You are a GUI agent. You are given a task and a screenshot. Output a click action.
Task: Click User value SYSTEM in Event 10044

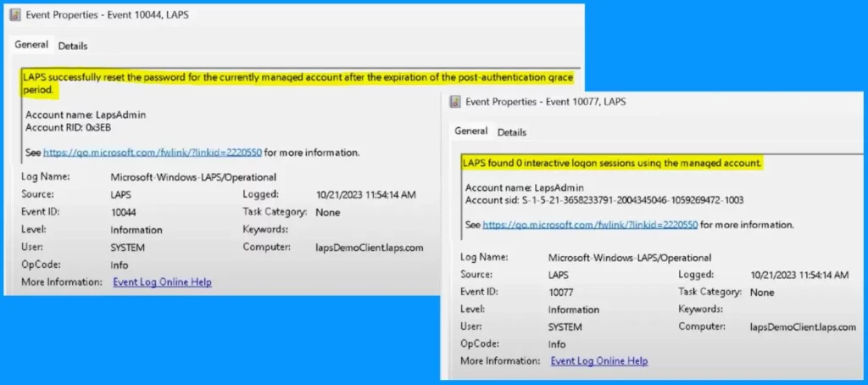click(128, 248)
